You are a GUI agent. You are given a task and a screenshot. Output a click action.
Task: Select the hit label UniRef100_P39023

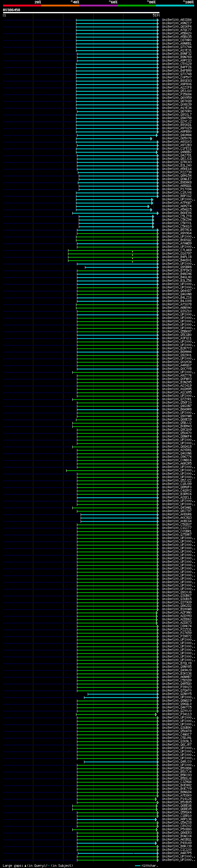pos(177,687)
